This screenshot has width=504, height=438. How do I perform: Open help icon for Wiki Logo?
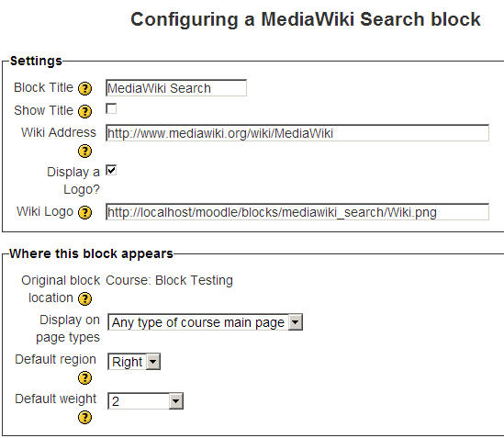coord(84,212)
